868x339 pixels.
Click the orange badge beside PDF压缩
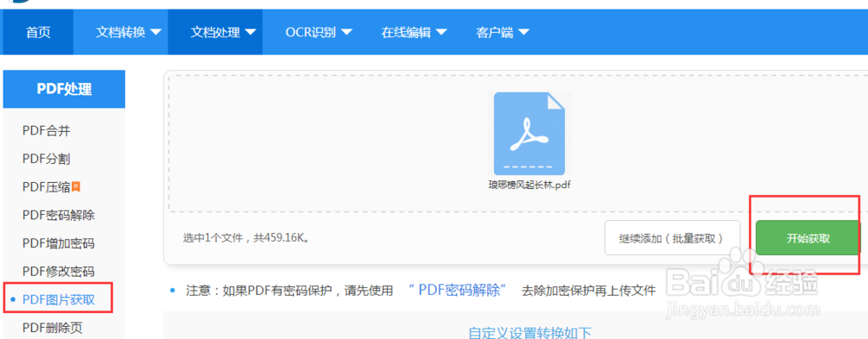tap(76, 187)
